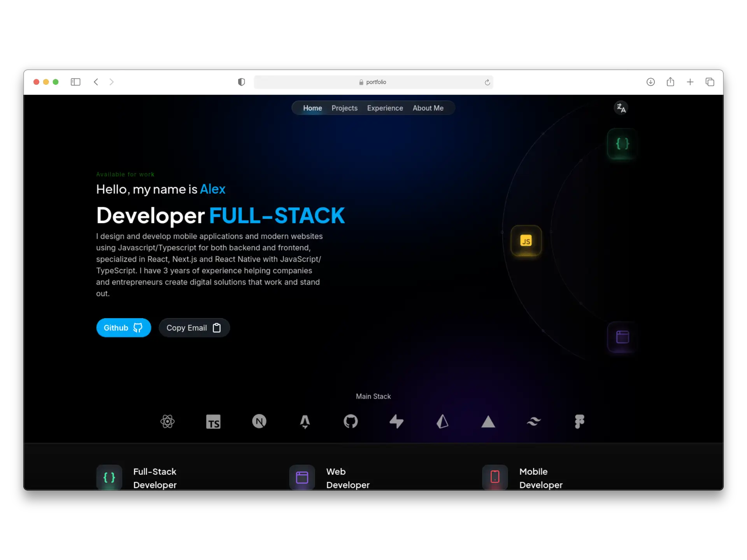The width and height of the screenshot is (747, 560).
Task: Open the language translate icon
Action: point(621,108)
